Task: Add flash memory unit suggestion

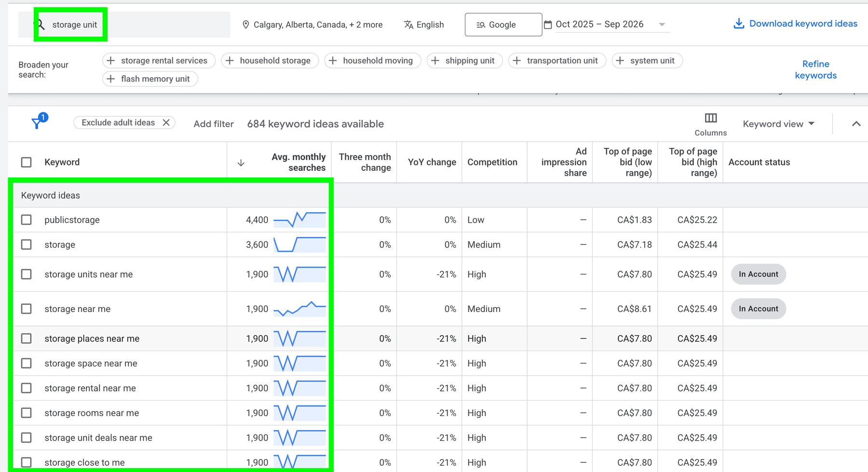Action: point(150,79)
